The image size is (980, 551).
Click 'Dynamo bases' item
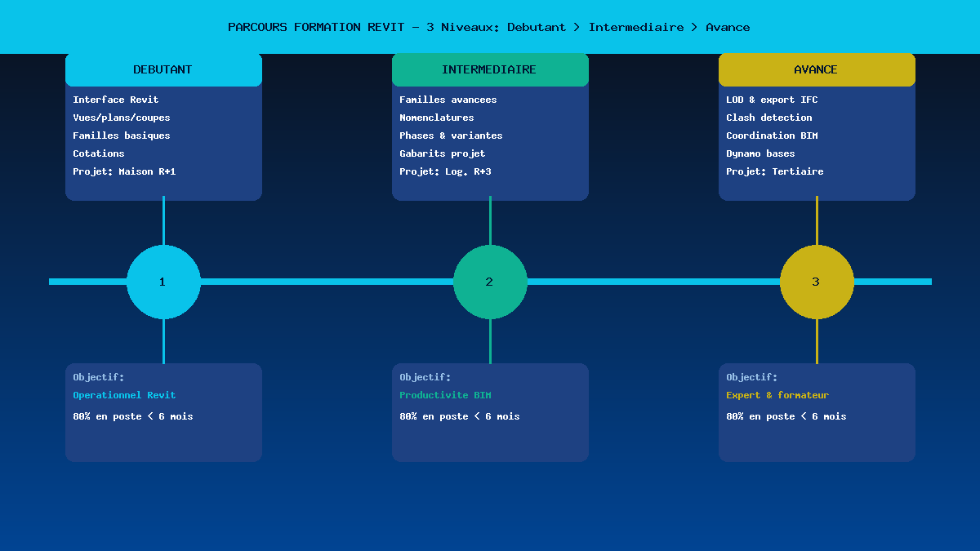760,153
